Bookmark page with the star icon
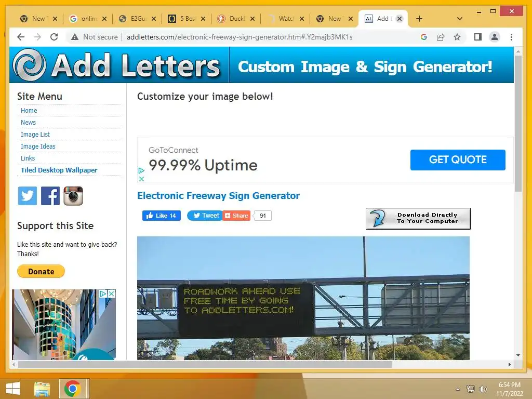Image resolution: width=532 pixels, height=399 pixels. click(457, 37)
